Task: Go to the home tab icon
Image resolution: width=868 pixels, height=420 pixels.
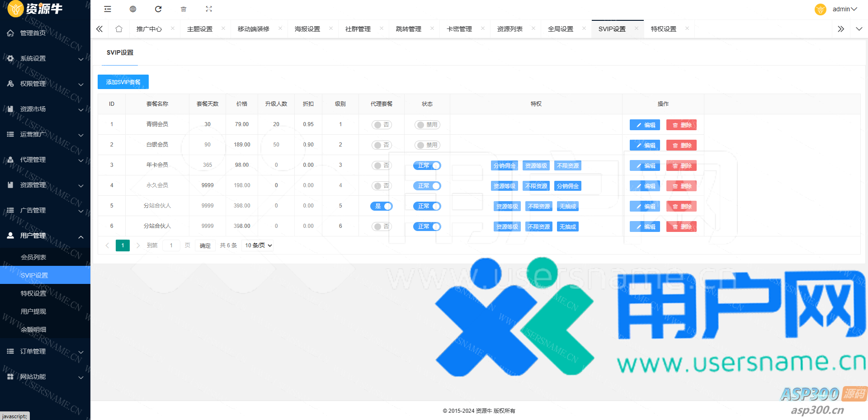Action: 119,29
